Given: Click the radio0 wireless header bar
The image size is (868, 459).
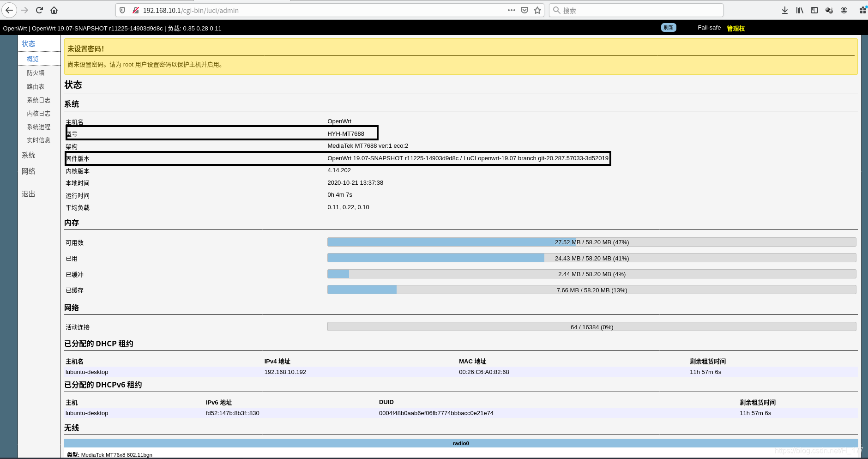Looking at the screenshot, I should [x=461, y=443].
